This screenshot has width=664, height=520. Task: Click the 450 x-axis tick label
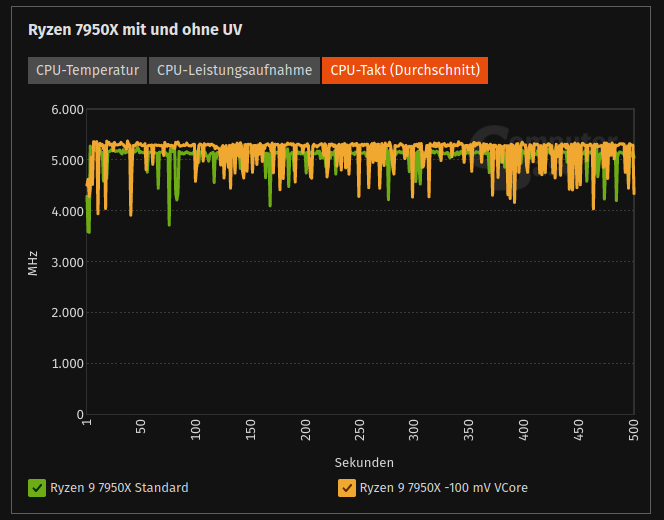tap(578, 430)
